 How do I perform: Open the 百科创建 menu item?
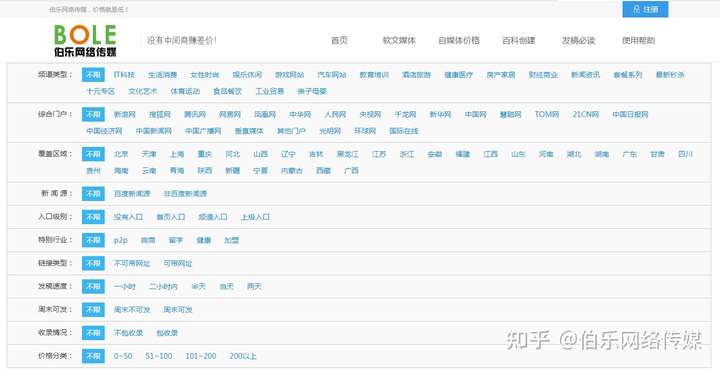coord(519,40)
